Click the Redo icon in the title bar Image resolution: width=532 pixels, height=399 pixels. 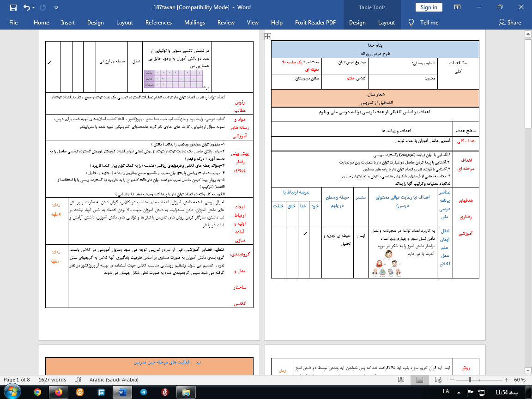(42, 7)
